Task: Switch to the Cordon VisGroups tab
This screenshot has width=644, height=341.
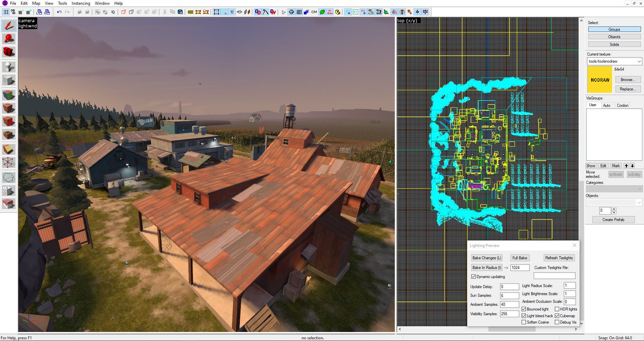Action: [623, 106]
